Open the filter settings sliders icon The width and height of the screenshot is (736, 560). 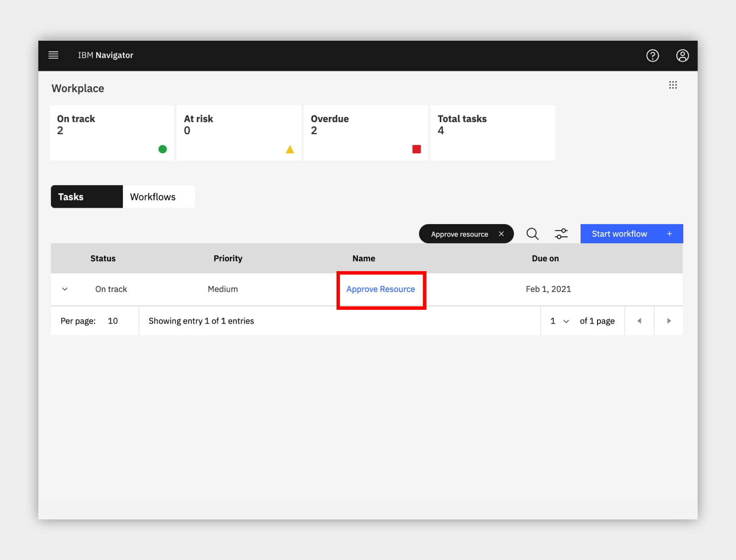561,234
